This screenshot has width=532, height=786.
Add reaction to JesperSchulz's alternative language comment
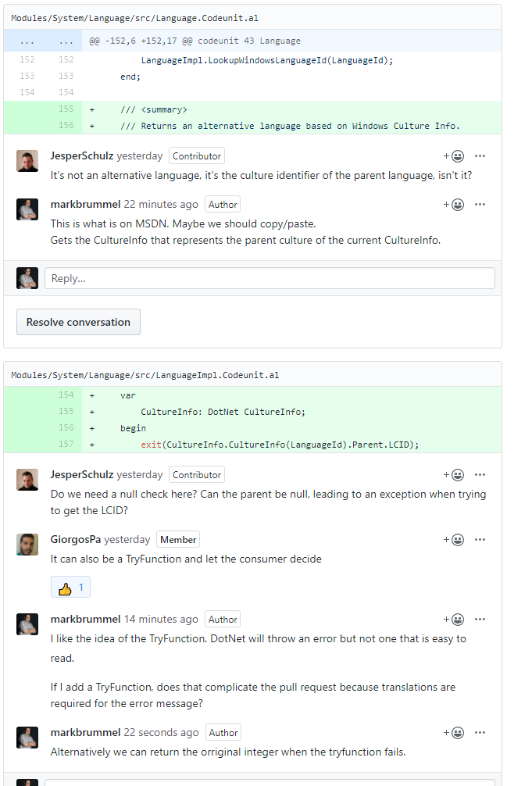(x=454, y=156)
